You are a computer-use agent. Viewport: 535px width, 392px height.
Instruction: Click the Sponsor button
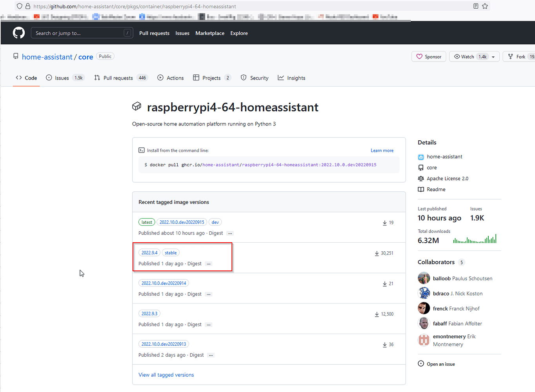429,56
